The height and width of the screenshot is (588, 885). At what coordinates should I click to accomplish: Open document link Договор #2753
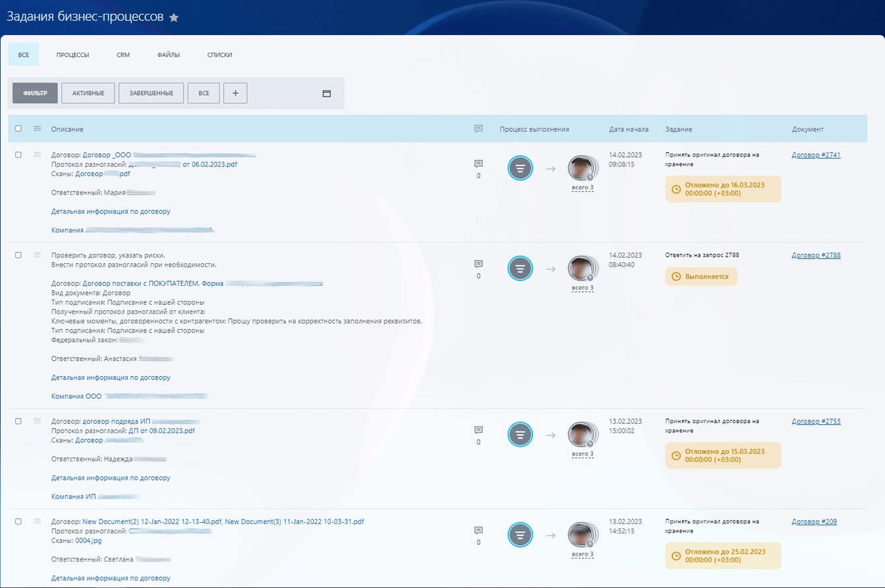[816, 421]
